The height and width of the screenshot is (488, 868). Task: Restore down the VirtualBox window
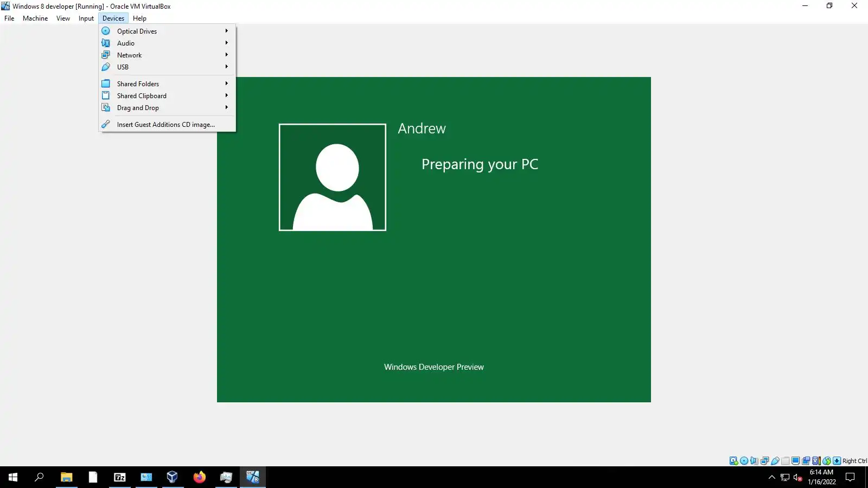(x=829, y=6)
